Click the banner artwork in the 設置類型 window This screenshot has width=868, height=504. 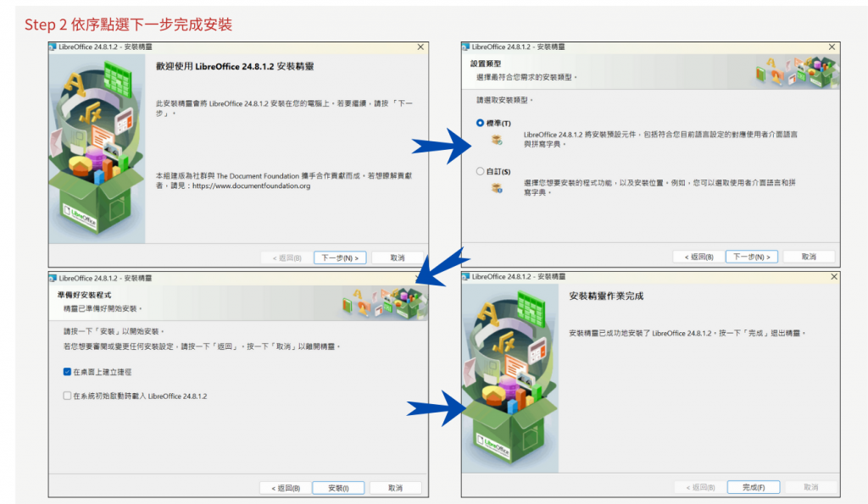pos(797,71)
